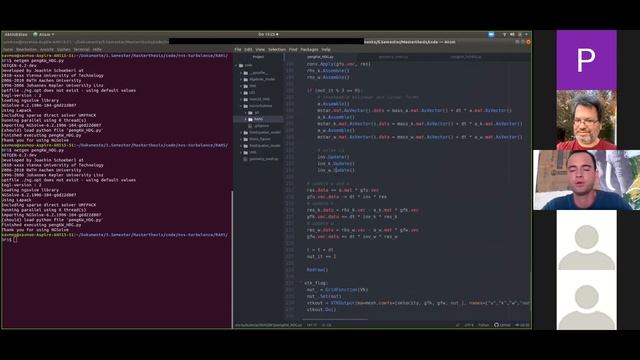Expand the RANS folder chevron
This screenshot has width=640, height=360.
pos(246,119)
